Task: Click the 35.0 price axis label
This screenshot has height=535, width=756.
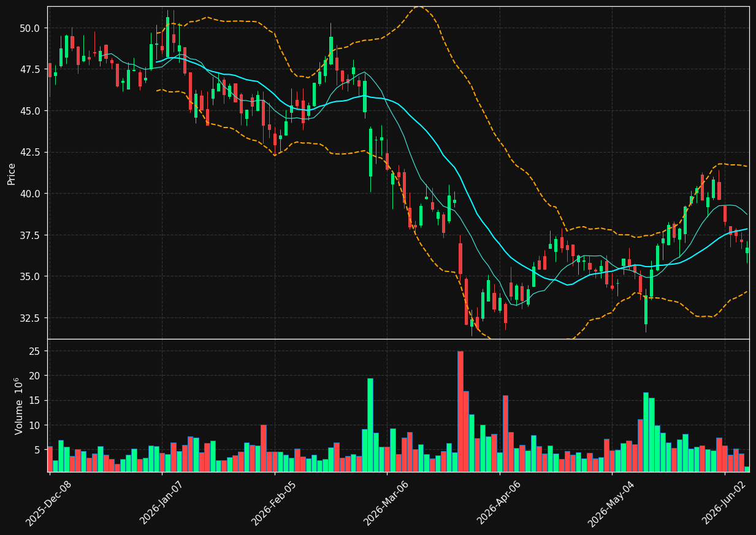Action: coord(29,276)
